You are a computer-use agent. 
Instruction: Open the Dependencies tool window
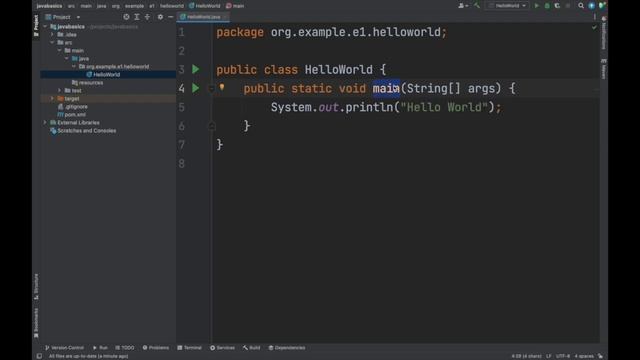click(287, 348)
